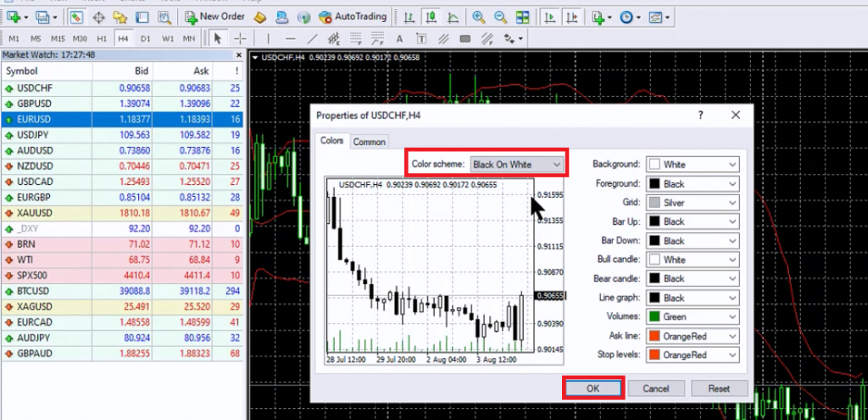Viewport: 868px width, 420px height.
Task: Click the Signals antenna icon
Action: coord(303,17)
